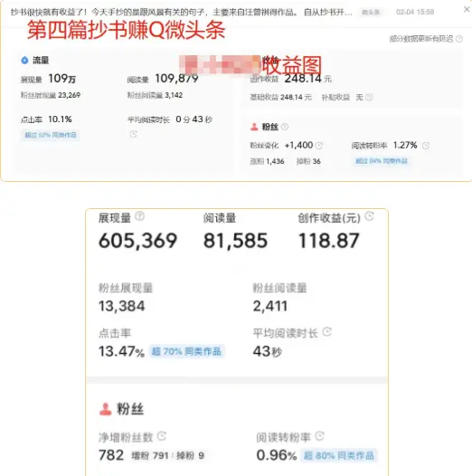Click the 2,411 fan reads value

point(270,306)
